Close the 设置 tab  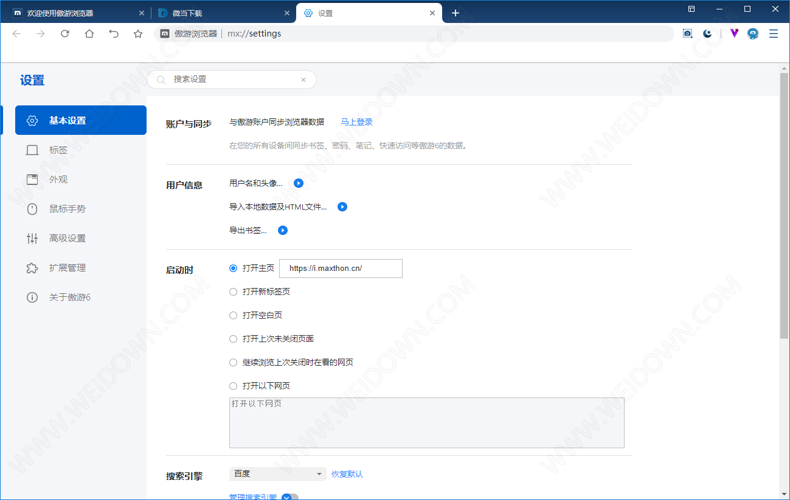[432, 13]
